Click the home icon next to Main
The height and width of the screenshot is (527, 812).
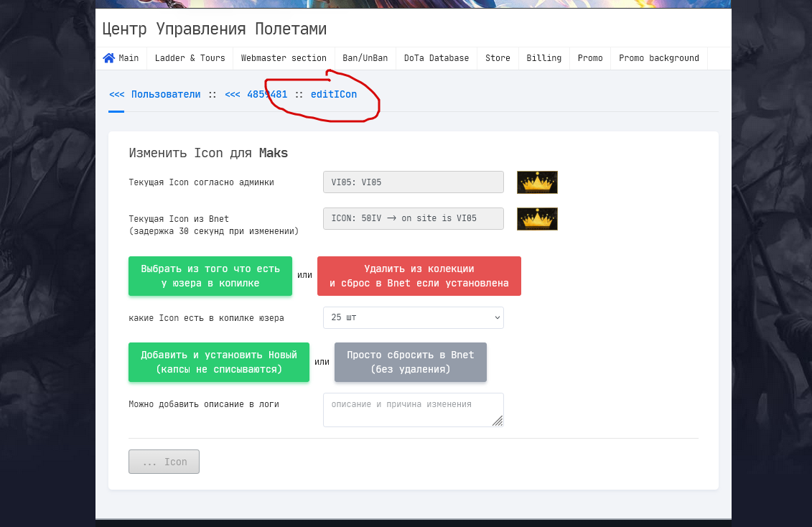click(108, 58)
